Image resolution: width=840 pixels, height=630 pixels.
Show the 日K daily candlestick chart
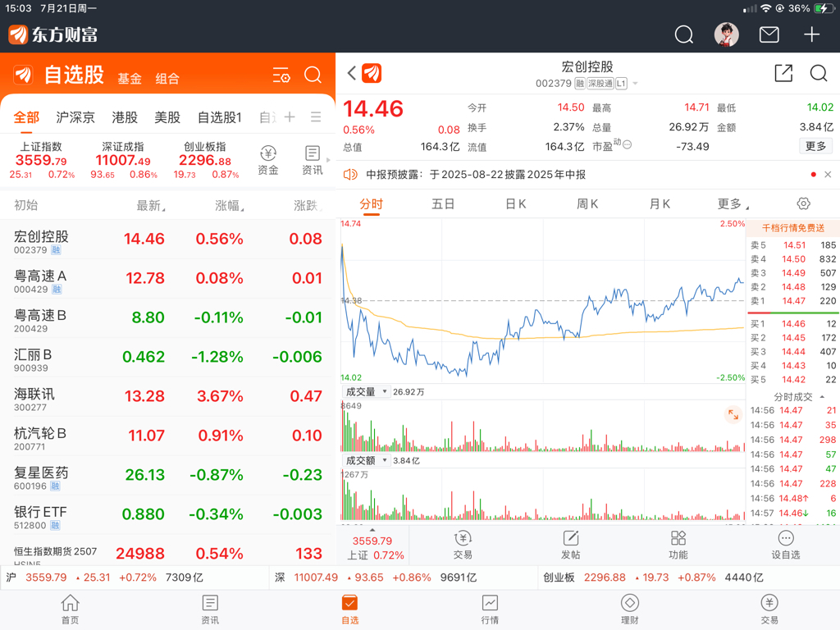pos(515,204)
